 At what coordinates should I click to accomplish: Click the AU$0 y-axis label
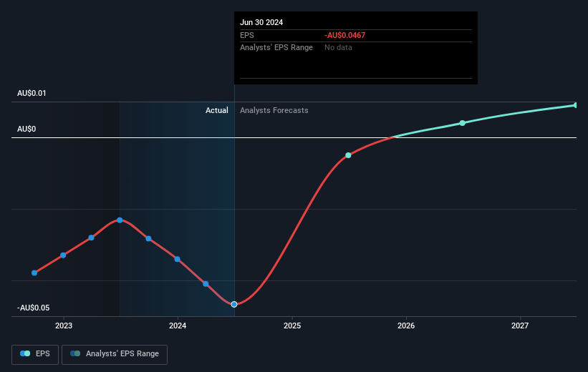pos(26,129)
